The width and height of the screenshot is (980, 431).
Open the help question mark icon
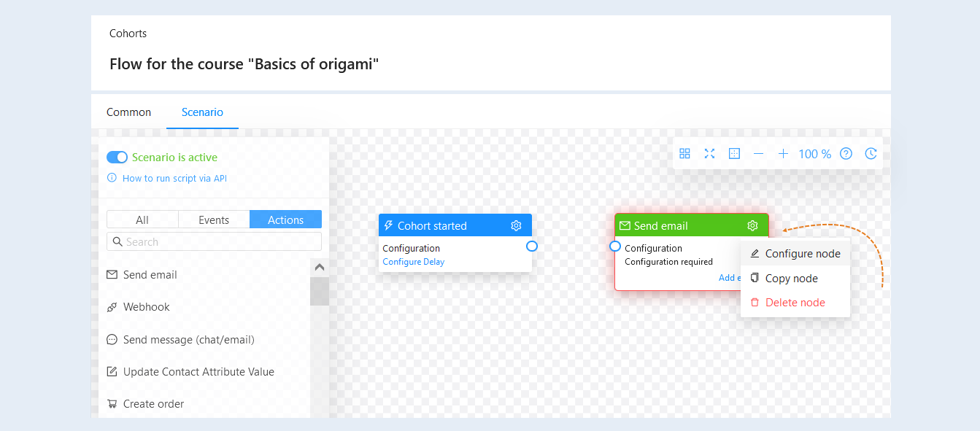tap(846, 154)
